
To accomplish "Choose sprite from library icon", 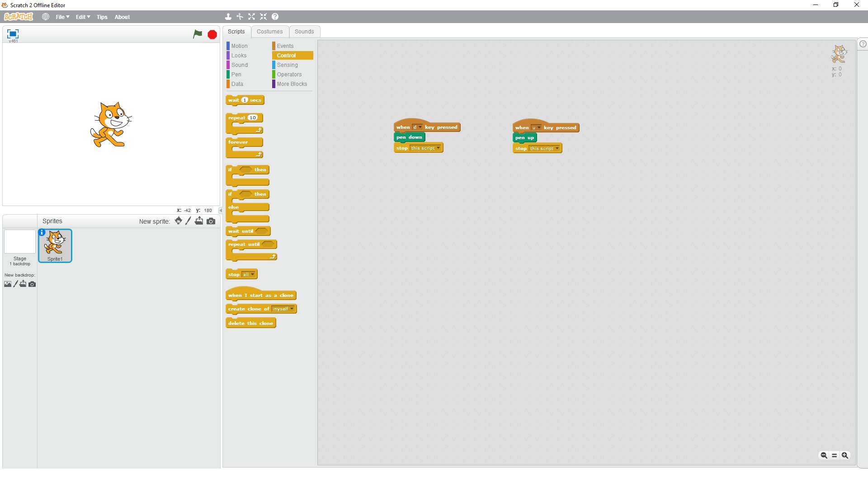I will pyautogui.click(x=178, y=221).
